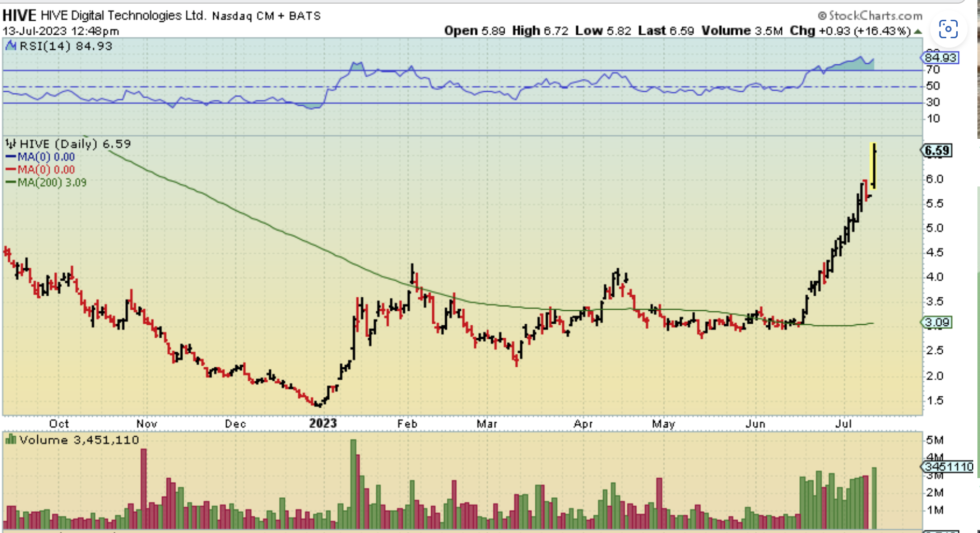The image size is (980, 533).
Task: Click the boxed 3.09 moving average label
Action: 937,322
